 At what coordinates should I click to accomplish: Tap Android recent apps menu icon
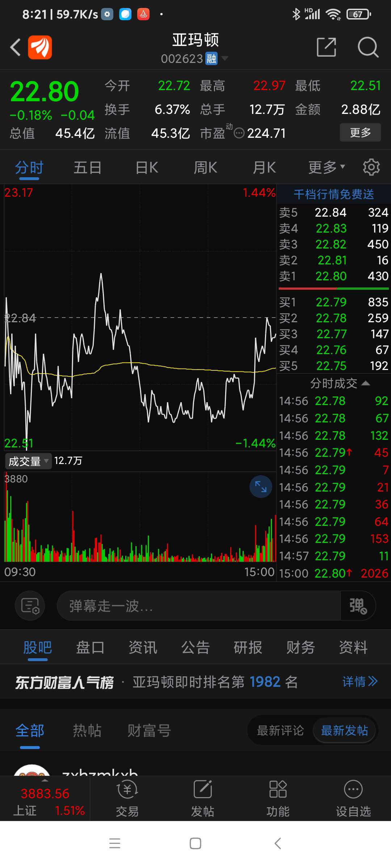pos(115,843)
